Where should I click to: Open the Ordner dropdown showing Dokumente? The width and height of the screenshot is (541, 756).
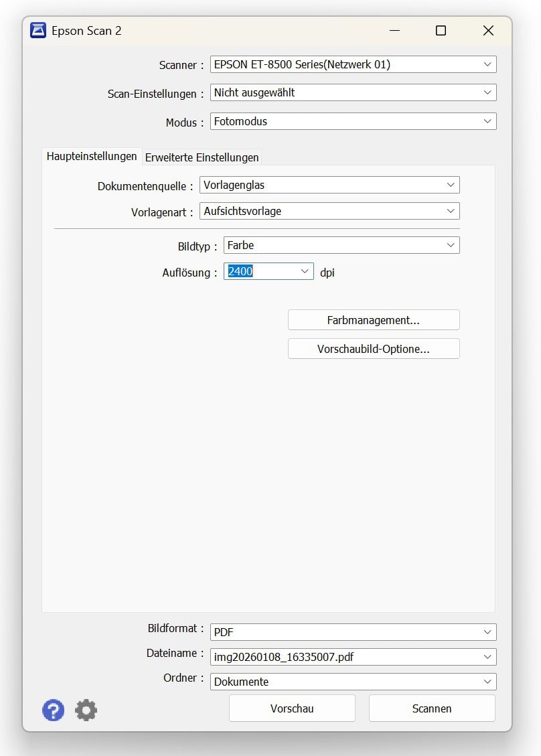click(487, 682)
